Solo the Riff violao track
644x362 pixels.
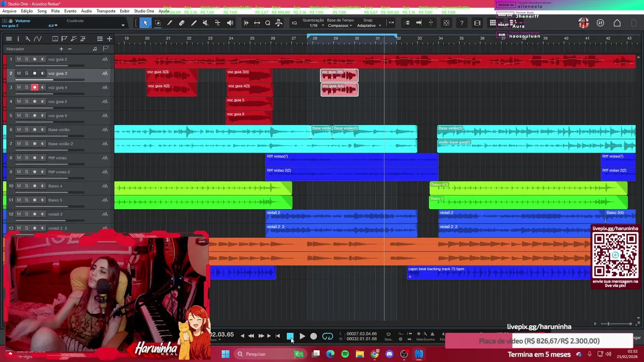[x=27, y=158]
